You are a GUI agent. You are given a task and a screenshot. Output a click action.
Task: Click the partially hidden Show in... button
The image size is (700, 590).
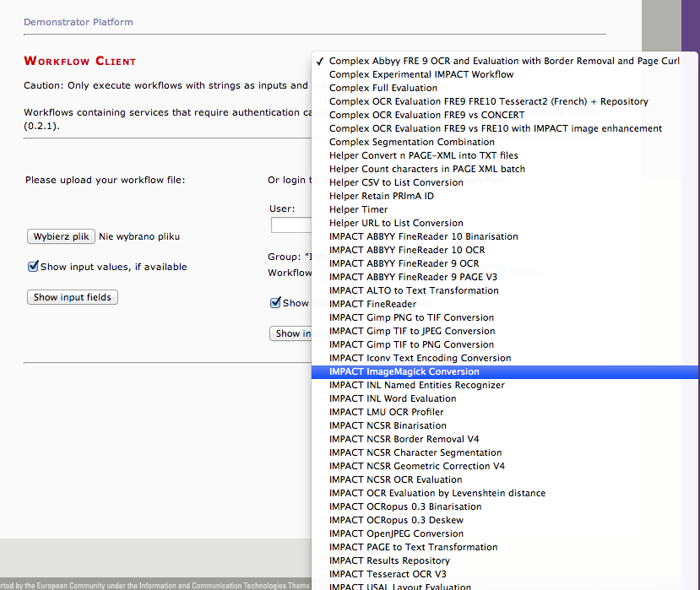(x=290, y=333)
